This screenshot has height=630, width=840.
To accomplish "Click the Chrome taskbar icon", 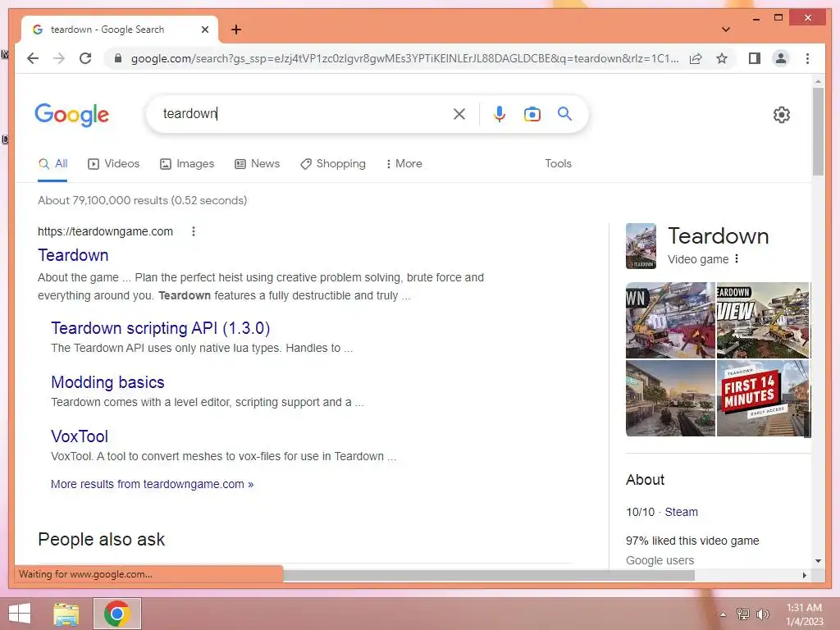I will 117,614.
